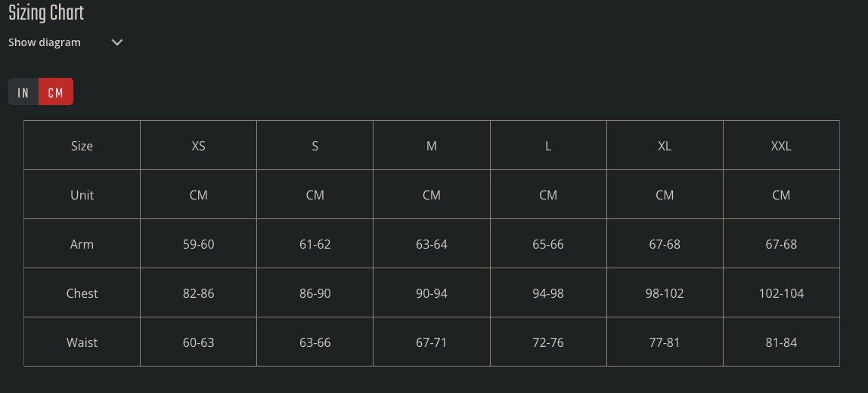
Task: Click the Sizing Chart heading
Action: tap(46, 13)
